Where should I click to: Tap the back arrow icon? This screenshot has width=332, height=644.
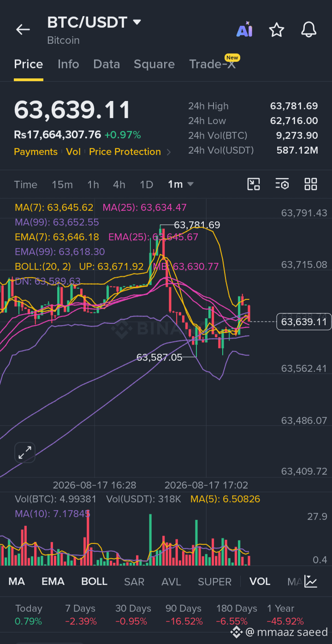tap(23, 30)
